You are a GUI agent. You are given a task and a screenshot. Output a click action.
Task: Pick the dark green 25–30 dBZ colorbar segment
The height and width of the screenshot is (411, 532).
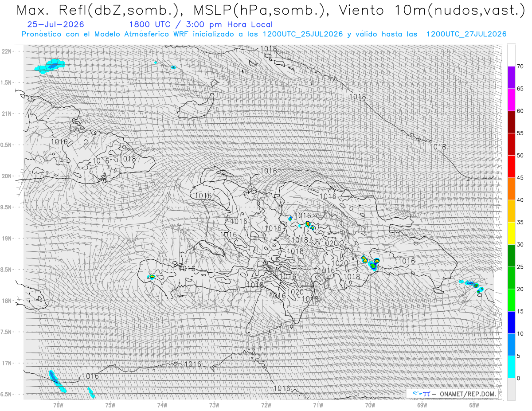tap(511, 256)
